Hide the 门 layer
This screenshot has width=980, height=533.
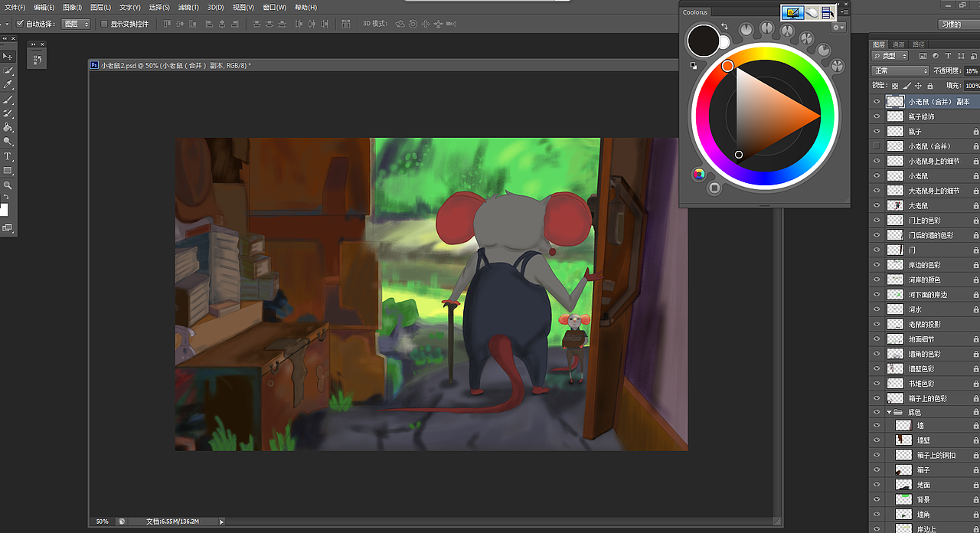[x=877, y=250]
